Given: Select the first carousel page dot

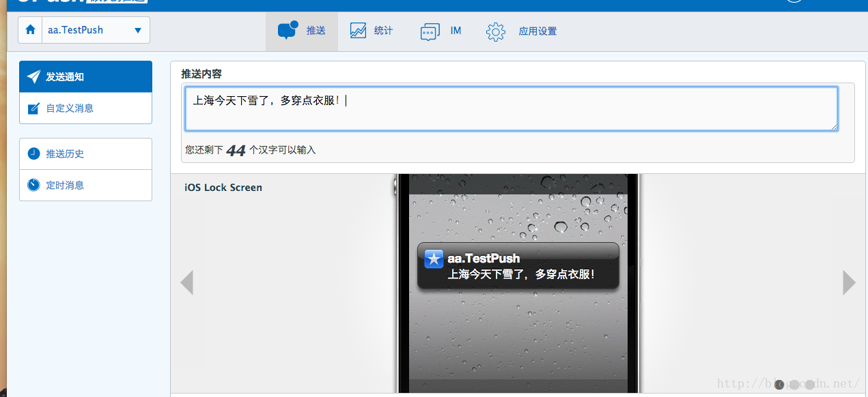Looking at the screenshot, I should (x=779, y=385).
